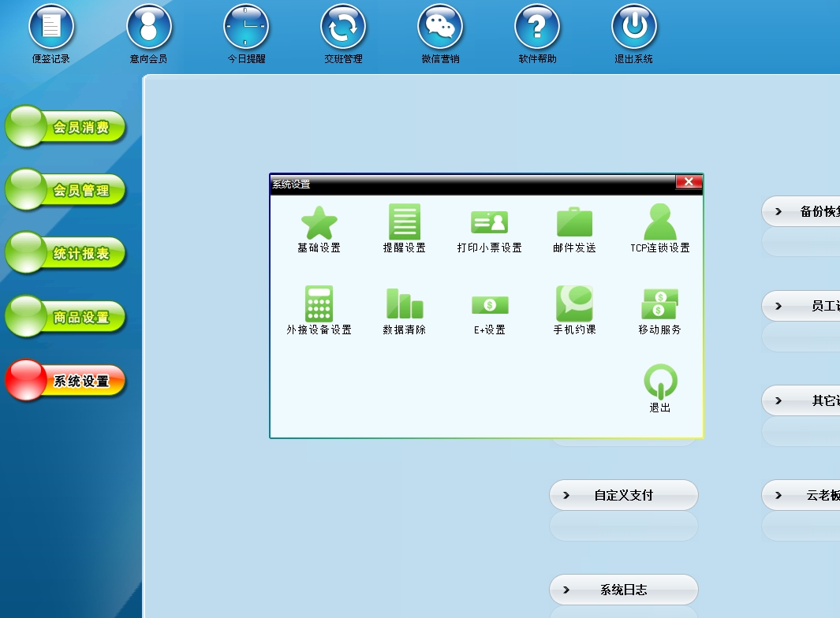Click the 移动服务 cash icon
The height and width of the screenshot is (618, 840).
tap(659, 304)
